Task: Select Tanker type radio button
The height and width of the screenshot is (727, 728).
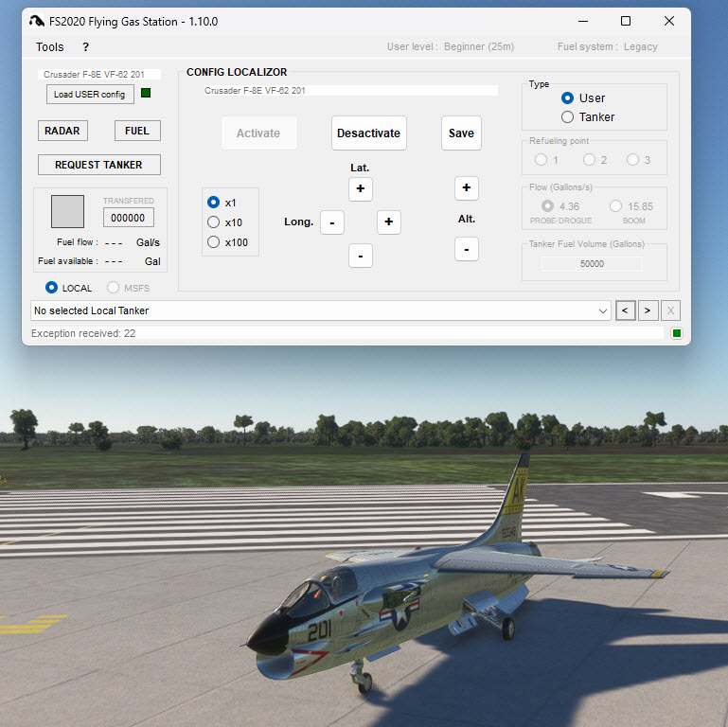Action: (567, 117)
